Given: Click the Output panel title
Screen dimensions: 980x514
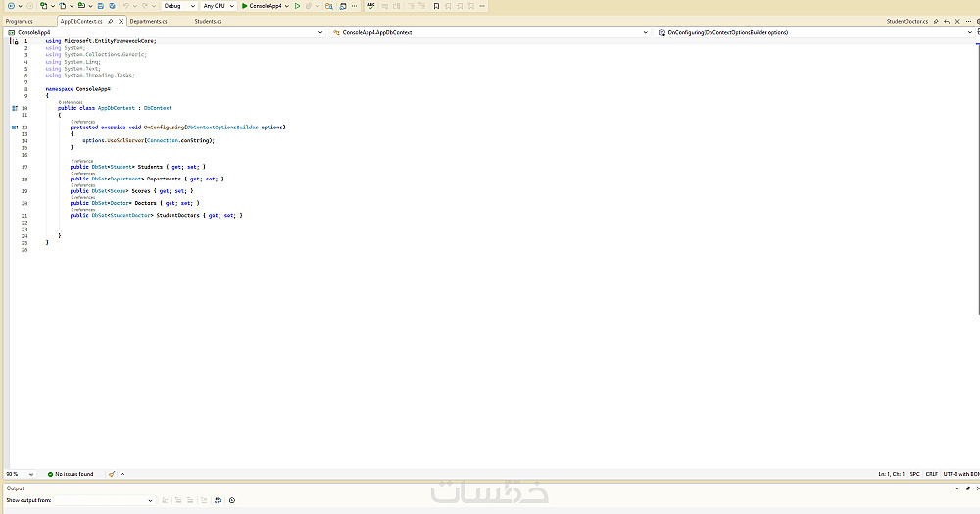Looking at the screenshot, I should [x=15, y=488].
